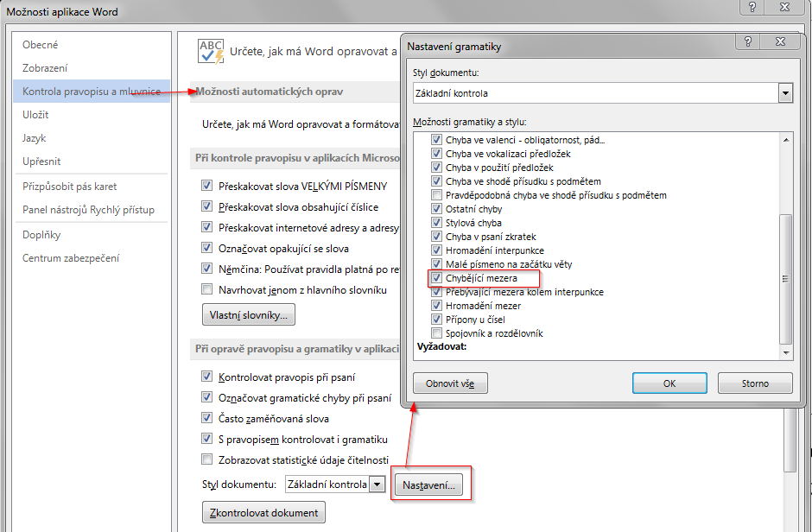
Task: Toggle 'Často zaměňovaná slova' checkbox
Action: click(x=206, y=418)
